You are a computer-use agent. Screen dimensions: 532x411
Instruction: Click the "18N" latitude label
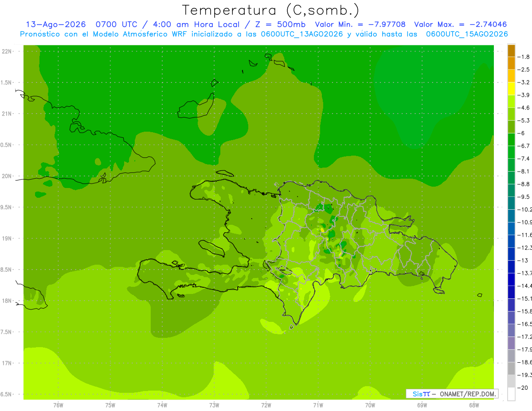click(6, 301)
